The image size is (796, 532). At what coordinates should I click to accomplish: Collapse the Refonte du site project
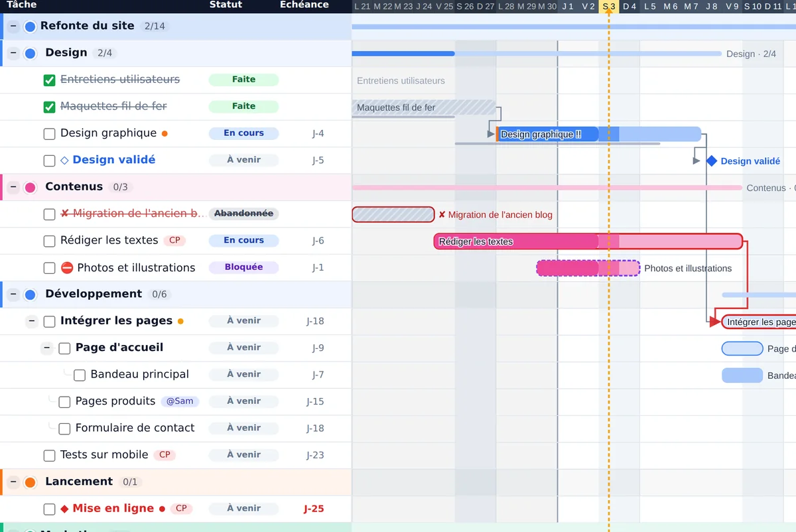coord(13,27)
